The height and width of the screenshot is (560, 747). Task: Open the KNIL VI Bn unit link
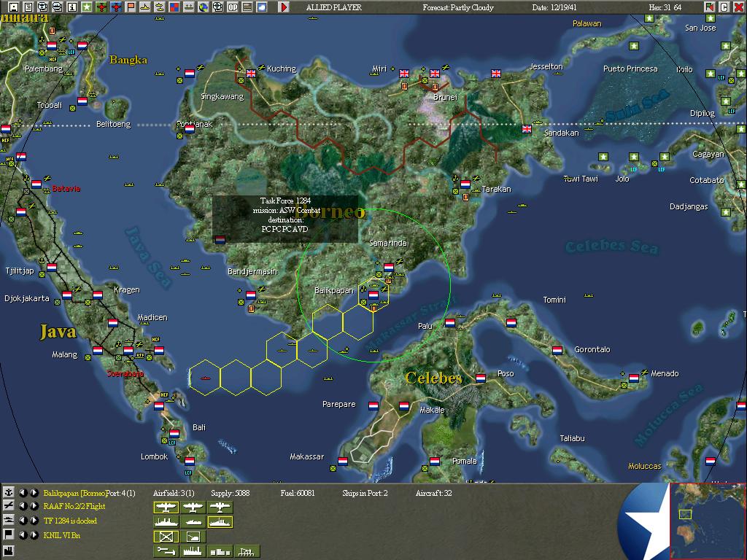coord(62,535)
